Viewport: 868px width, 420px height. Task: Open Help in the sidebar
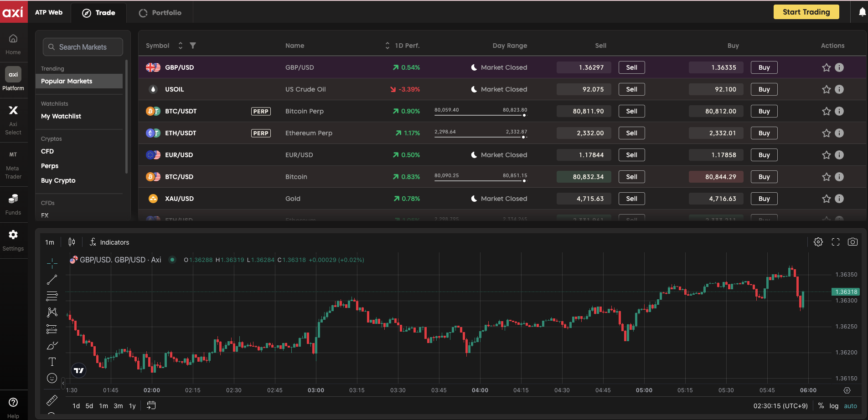pos(13,408)
